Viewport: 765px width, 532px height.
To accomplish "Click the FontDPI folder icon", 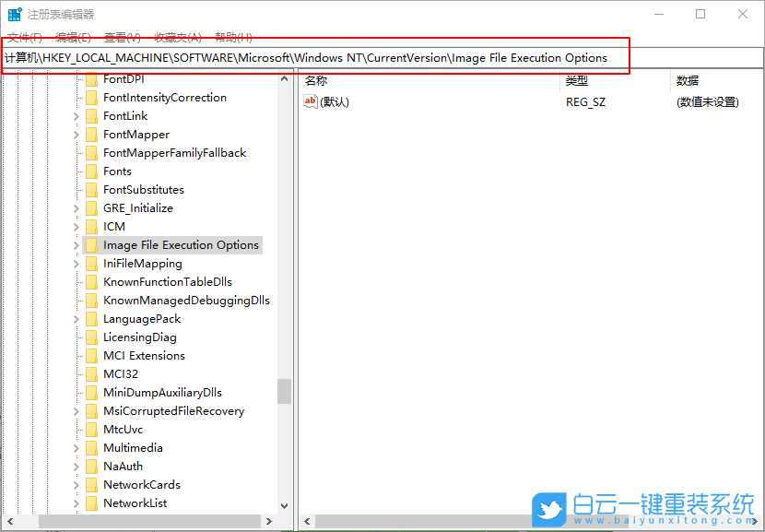I will pos(93,78).
